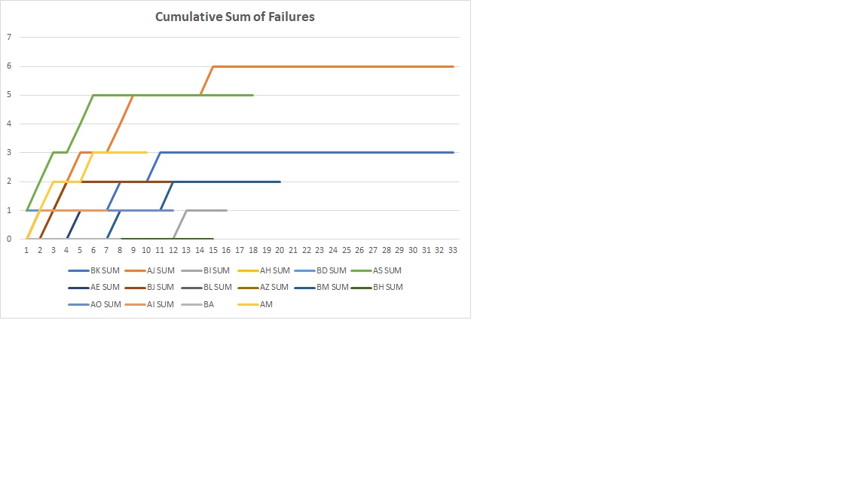The width and height of the screenshot is (868, 488).
Task: Click x-axis label 20
Action: click(x=280, y=250)
